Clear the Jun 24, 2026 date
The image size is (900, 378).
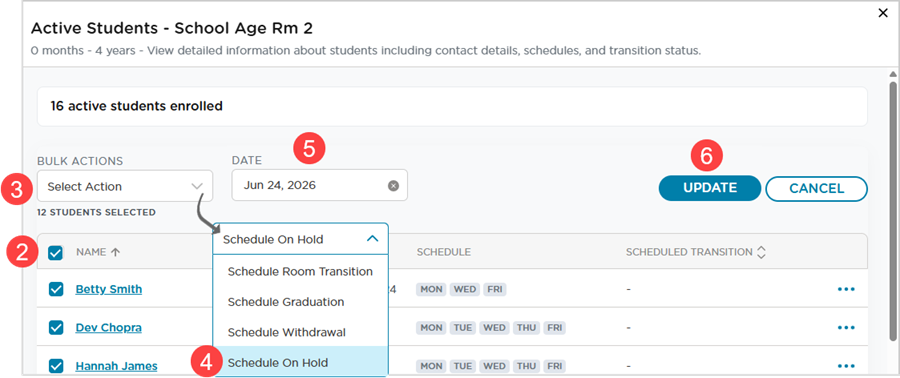[x=393, y=186]
